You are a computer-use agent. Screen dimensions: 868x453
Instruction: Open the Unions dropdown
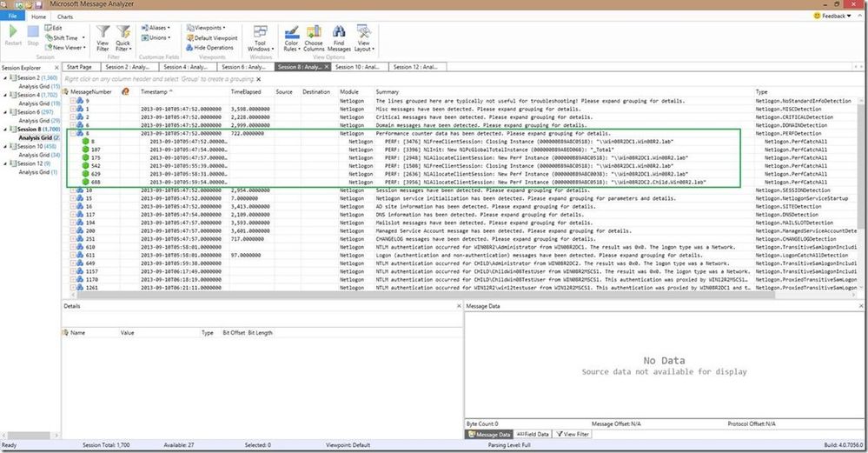[156, 37]
